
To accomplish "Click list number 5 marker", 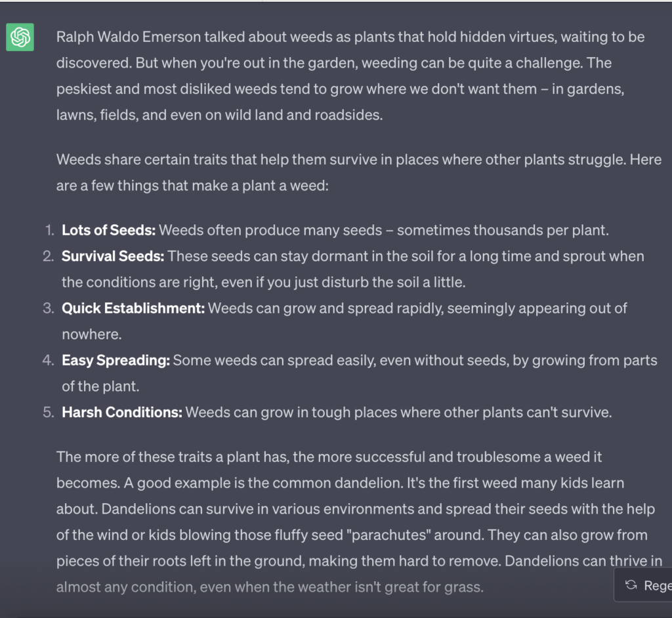I will coord(49,412).
